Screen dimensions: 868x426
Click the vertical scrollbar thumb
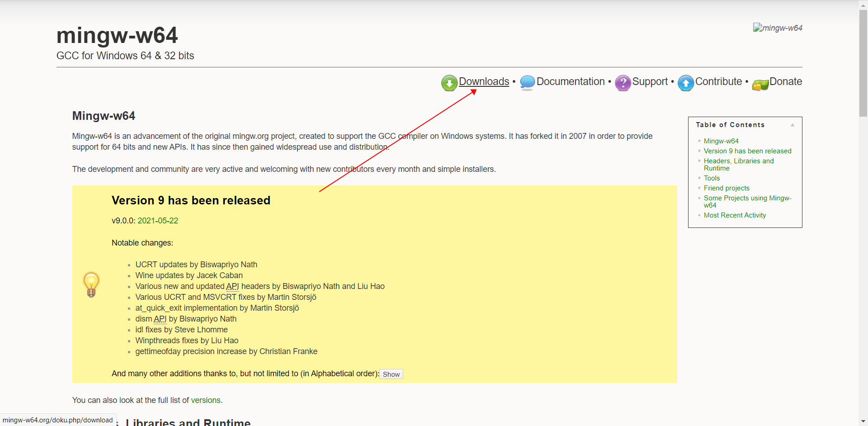click(863, 63)
